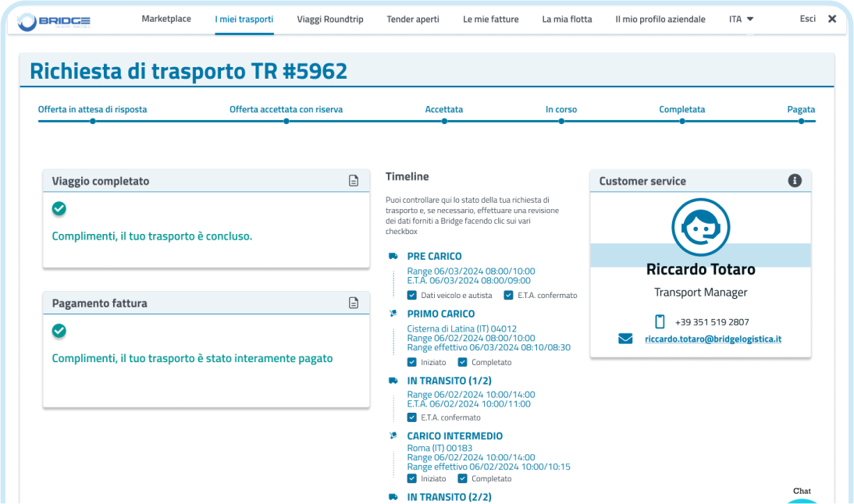This screenshot has height=504, width=854.
Task: Toggle PRIMO CARICO Completato checkbox
Action: pyautogui.click(x=462, y=362)
